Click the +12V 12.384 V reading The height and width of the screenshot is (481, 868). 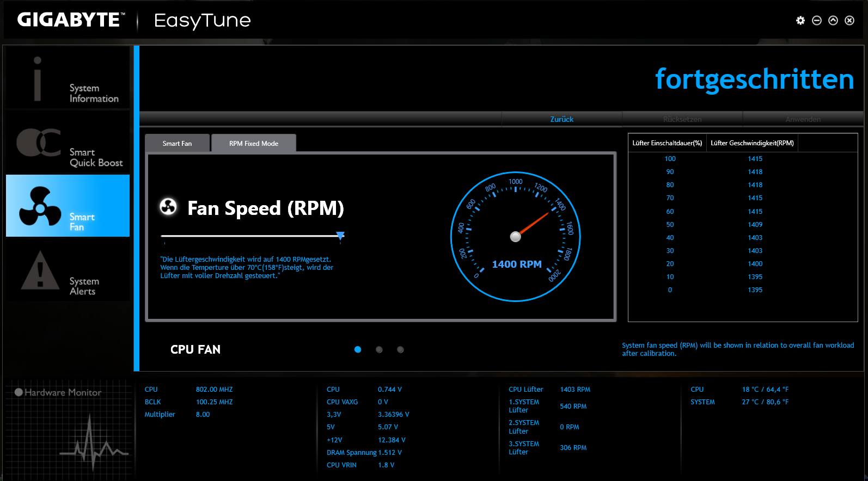[392, 440]
